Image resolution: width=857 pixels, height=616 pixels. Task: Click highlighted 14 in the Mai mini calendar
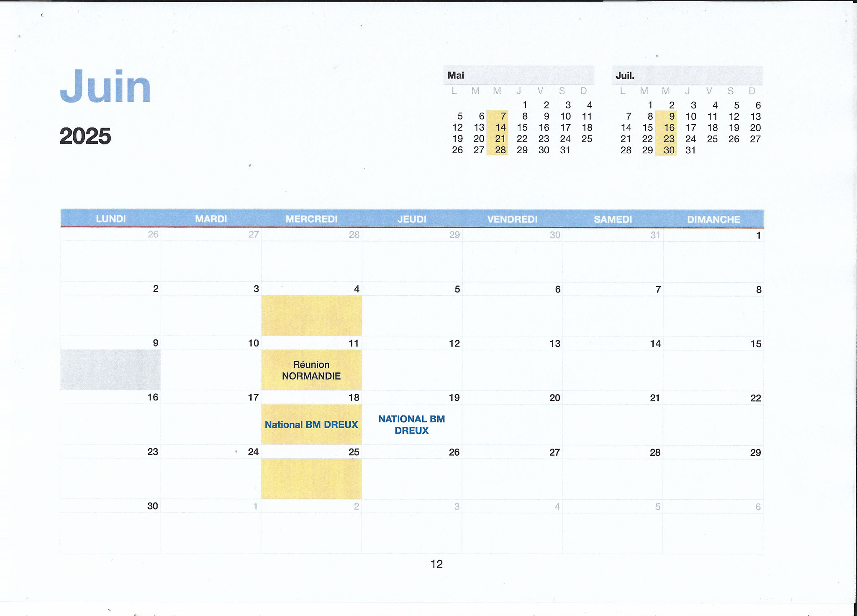coord(501,127)
